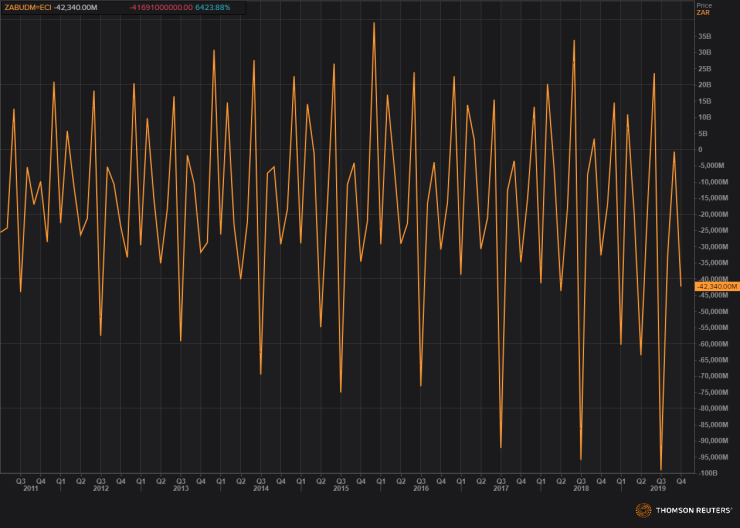Click the 2014 year label on time axis
The width and height of the screenshot is (740, 528).
pos(261,488)
